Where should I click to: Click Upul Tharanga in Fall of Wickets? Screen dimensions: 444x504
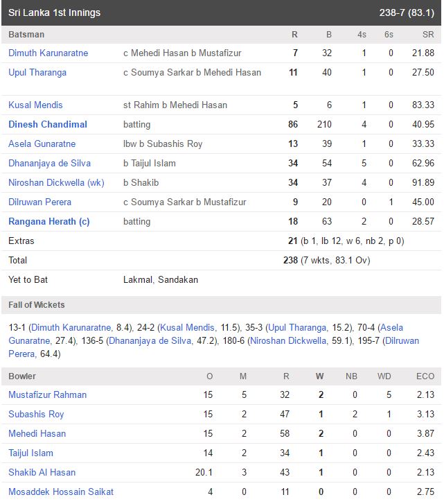pos(297,327)
